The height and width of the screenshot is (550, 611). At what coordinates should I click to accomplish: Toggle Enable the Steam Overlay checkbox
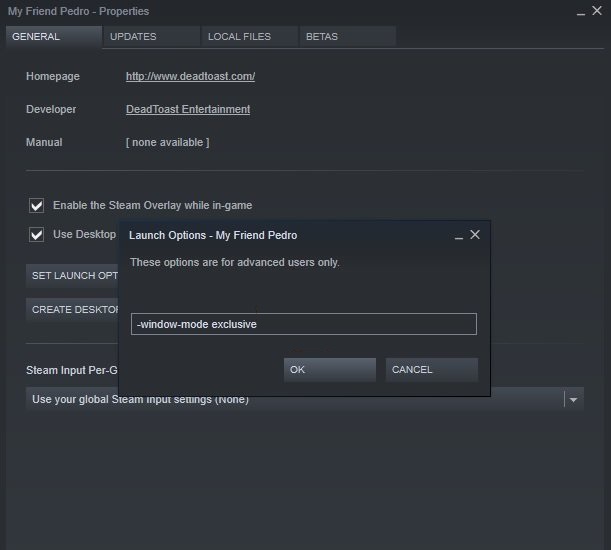pos(37,205)
